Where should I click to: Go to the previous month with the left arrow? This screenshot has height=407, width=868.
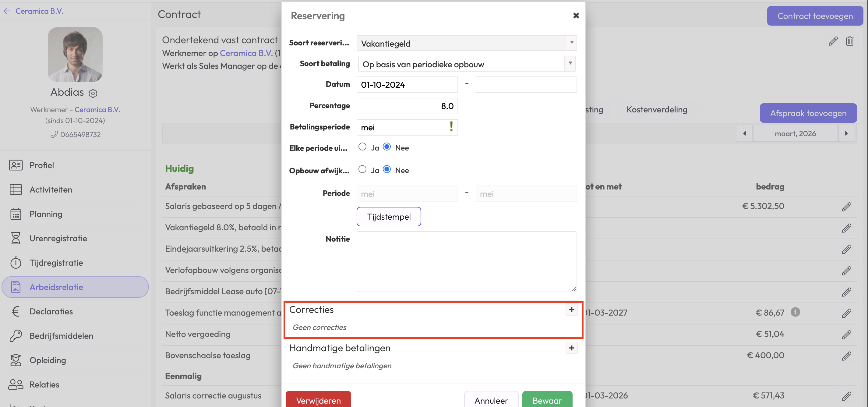pos(744,133)
